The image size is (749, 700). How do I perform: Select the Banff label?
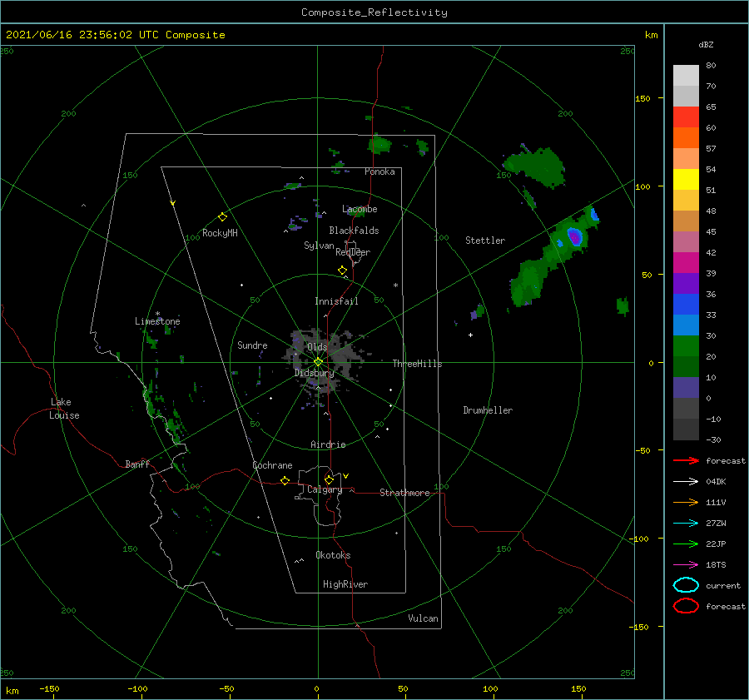[137, 464]
